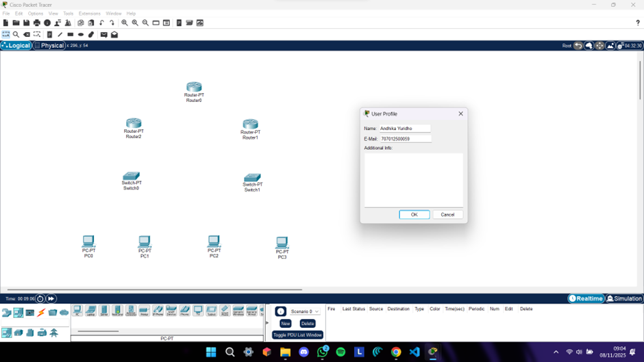Click the E-Mail input field
Image resolution: width=644 pixels, height=362 pixels.
click(406, 139)
